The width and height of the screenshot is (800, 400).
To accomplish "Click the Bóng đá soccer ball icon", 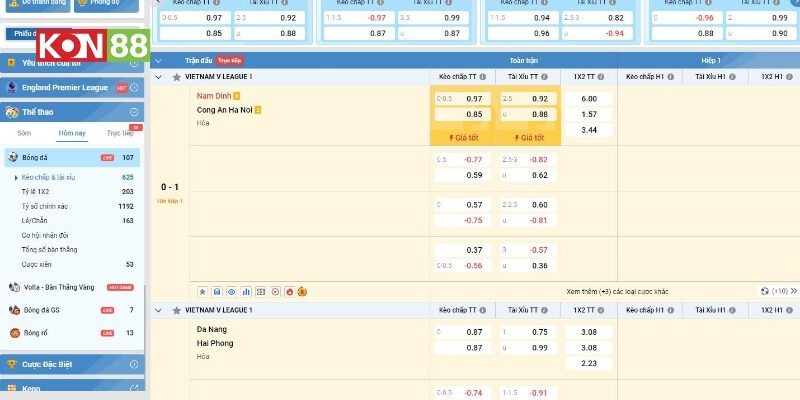I will tap(13, 158).
